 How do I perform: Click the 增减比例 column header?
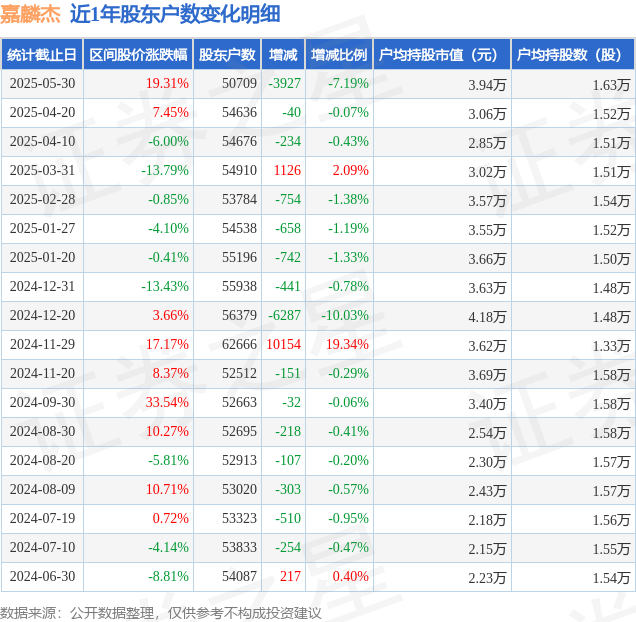339,54
